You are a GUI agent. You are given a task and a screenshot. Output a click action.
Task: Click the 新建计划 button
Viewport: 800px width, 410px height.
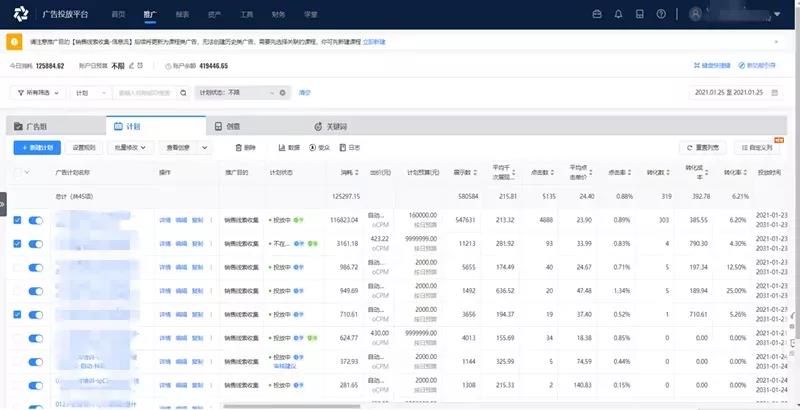pos(36,147)
